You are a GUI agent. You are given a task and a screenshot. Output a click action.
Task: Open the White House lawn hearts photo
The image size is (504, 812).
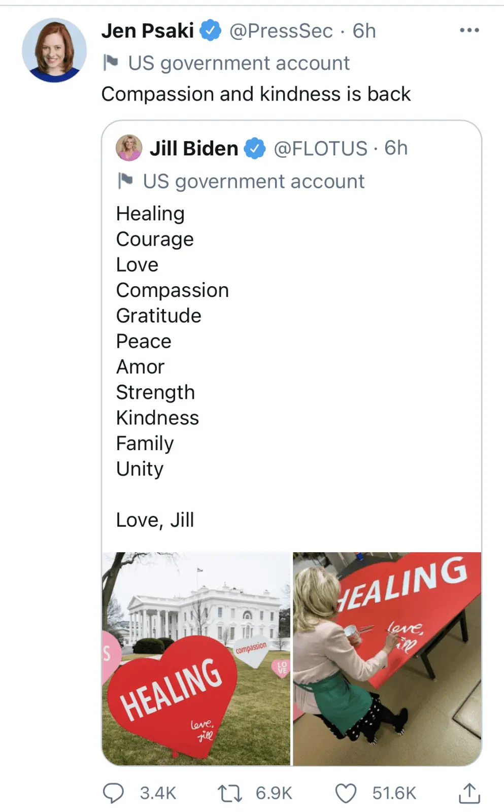click(x=196, y=658)
